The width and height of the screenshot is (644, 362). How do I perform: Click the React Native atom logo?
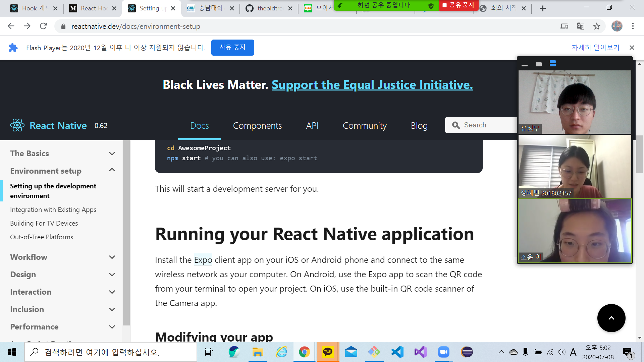click(17, 125)
